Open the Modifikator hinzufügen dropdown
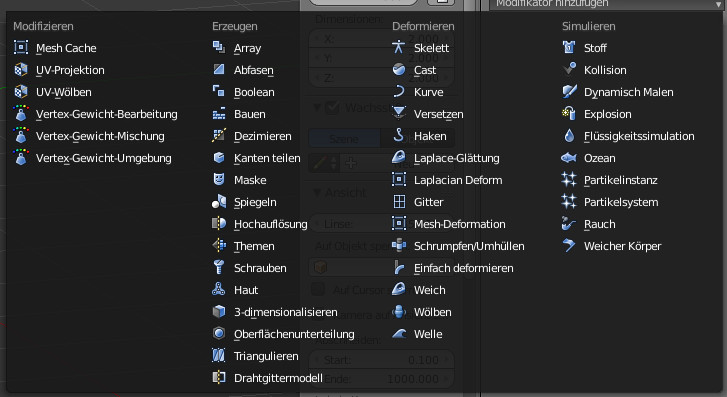Image resolution: width=727 pixels, height=397 pixels. [606, 4]
